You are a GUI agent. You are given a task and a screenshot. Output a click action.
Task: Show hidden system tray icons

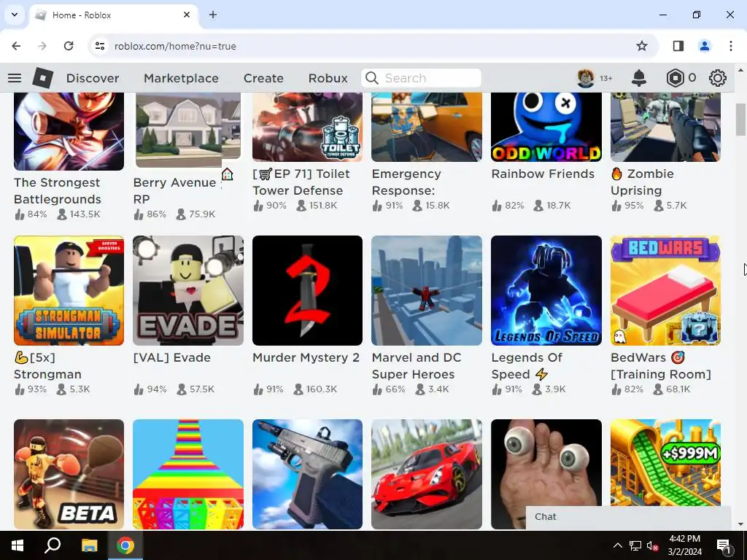pos(617,545)
